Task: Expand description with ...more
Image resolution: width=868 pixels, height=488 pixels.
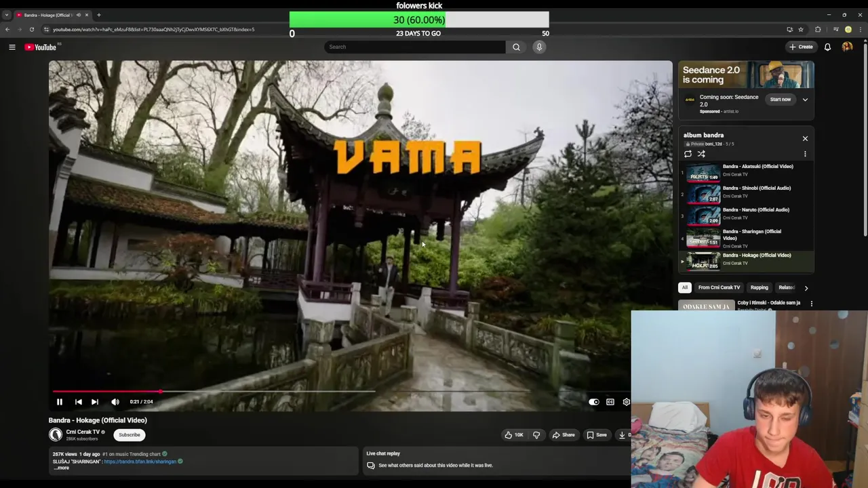Action: [61, 468]
